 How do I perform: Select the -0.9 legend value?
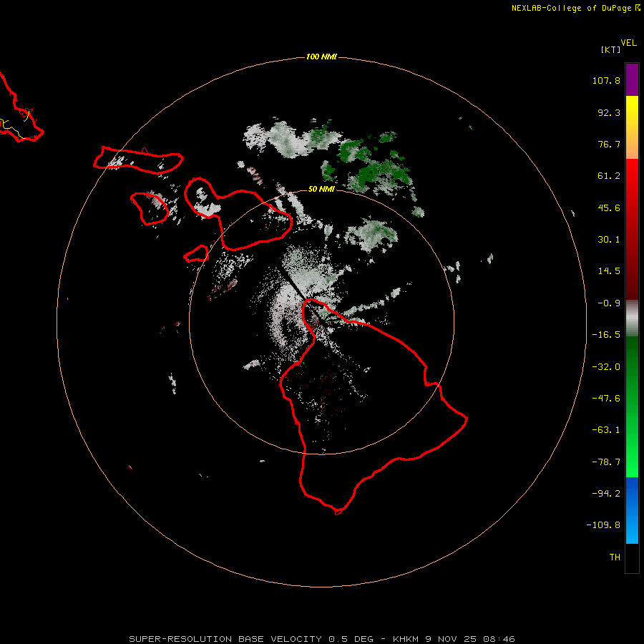(x=609, y=303)
